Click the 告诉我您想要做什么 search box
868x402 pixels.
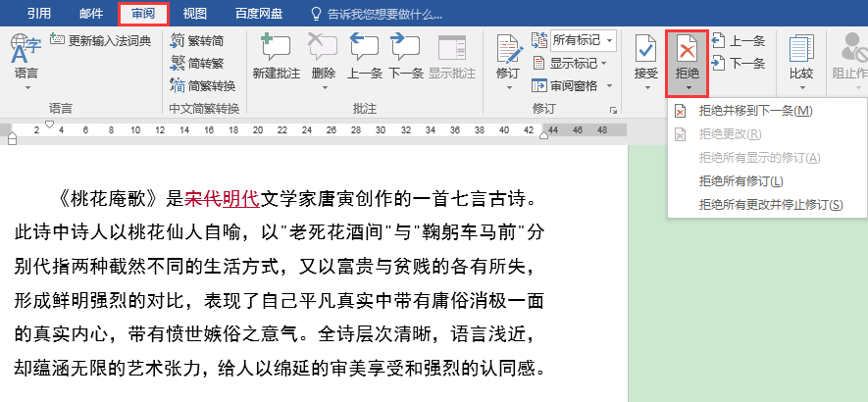377,14
